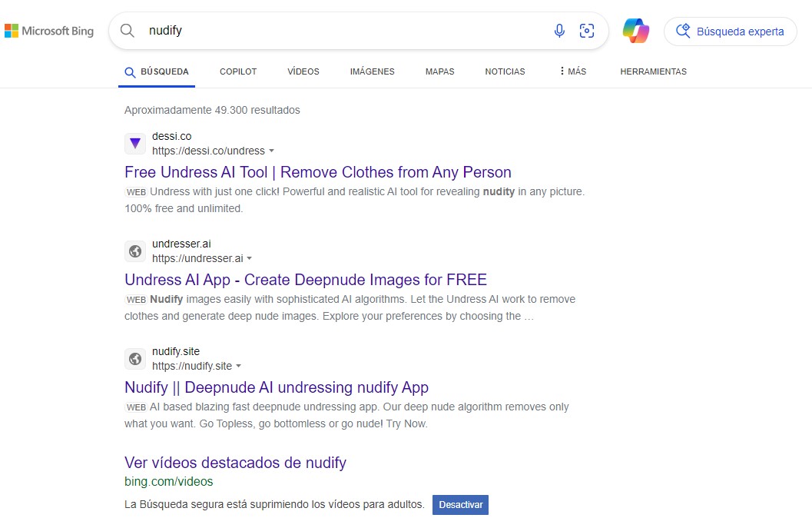Image resolution: width=812 pixels, height=518 pixels.
Task: Click Desactivar safe search button
Action: coord(460,504)
